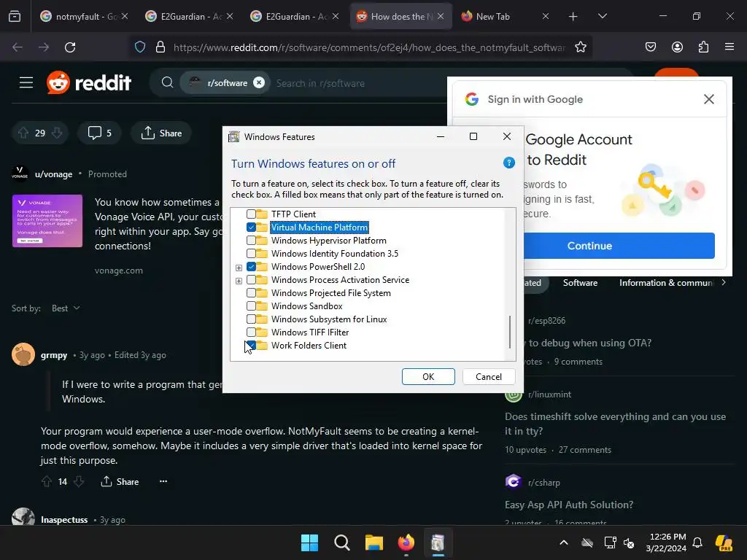Cancel the Windows Features dialog

[x=489, y=377]
